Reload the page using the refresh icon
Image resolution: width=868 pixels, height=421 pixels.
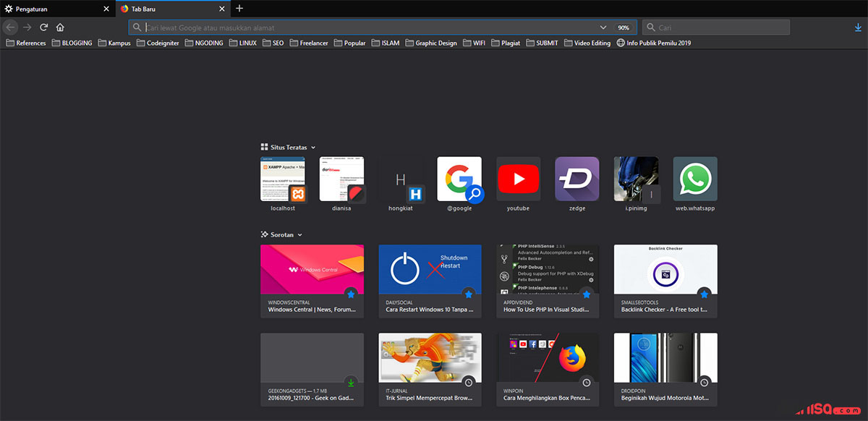tap(43, 27)
